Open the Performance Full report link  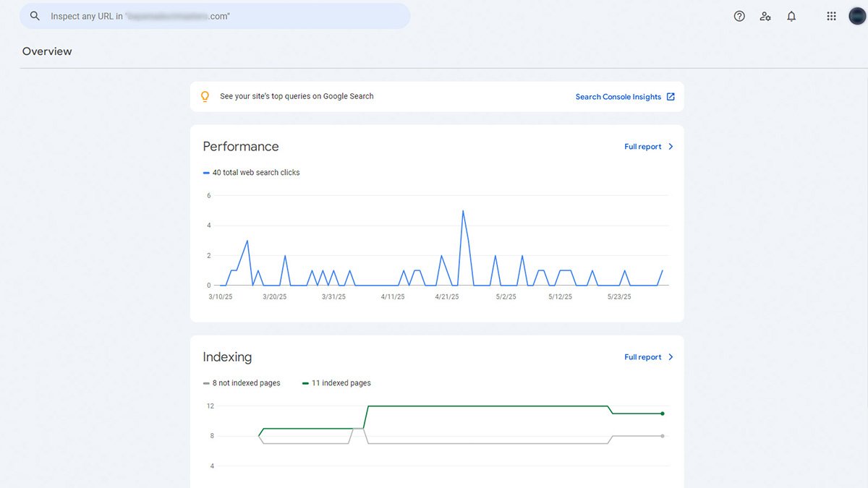pyautogui.click(x=642, y=147)
